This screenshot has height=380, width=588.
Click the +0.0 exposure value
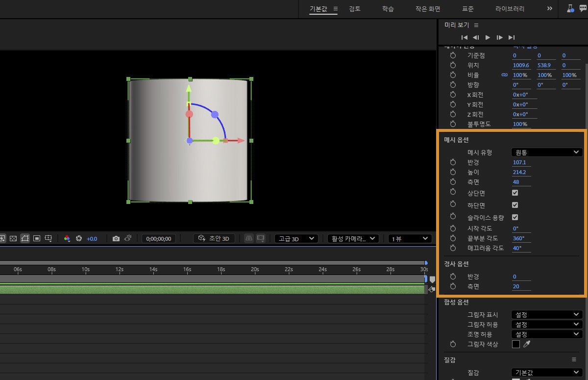pos(92,239)
